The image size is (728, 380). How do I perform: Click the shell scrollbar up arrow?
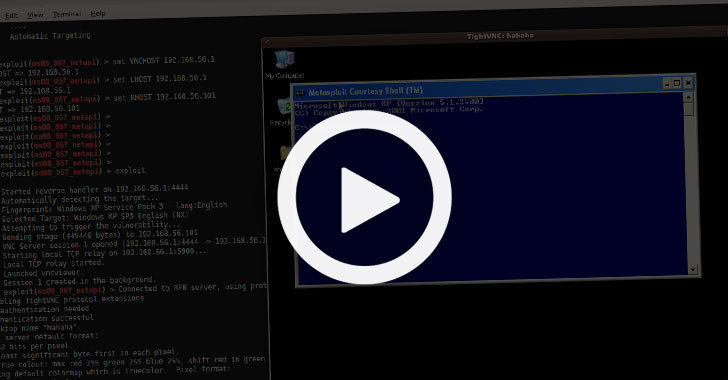pyautogui.click(x=689, y=97)
